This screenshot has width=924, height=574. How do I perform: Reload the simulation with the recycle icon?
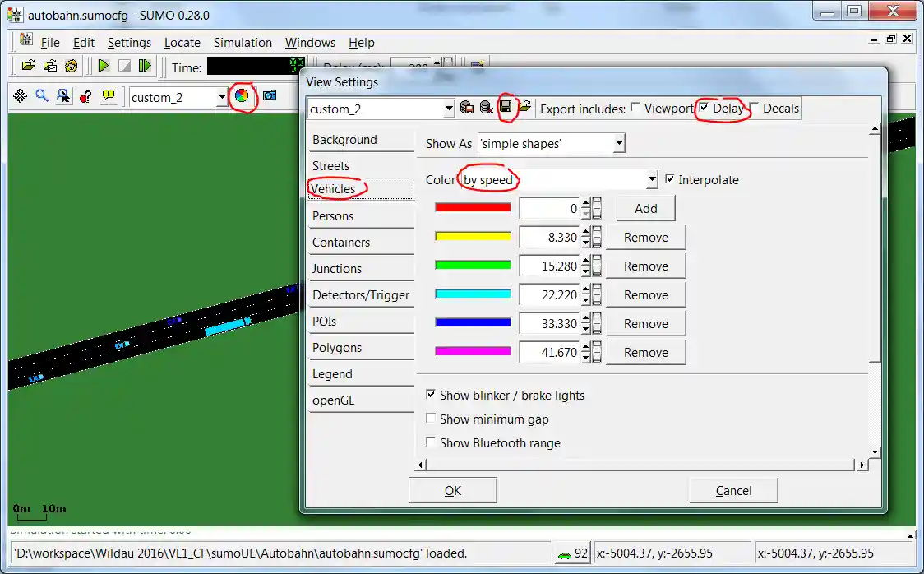point(71,64)
